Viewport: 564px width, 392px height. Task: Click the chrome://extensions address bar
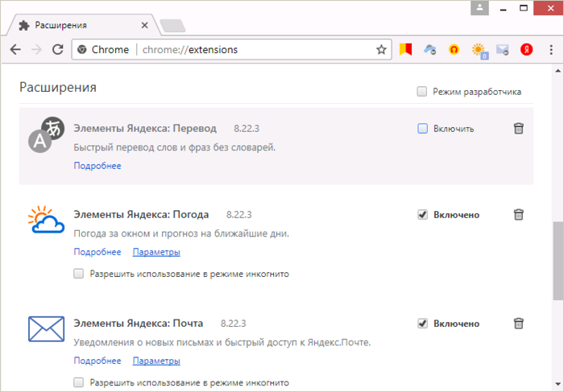pyautogui.click(x=232, y=50)
